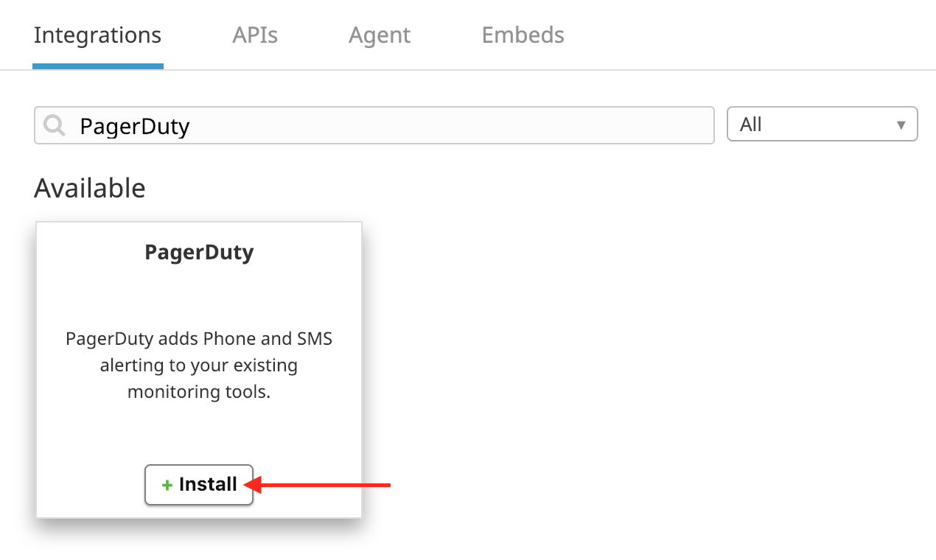Click the PagerDuty text in search box
Screen dimensions: 936x560
tap(135, 126)
